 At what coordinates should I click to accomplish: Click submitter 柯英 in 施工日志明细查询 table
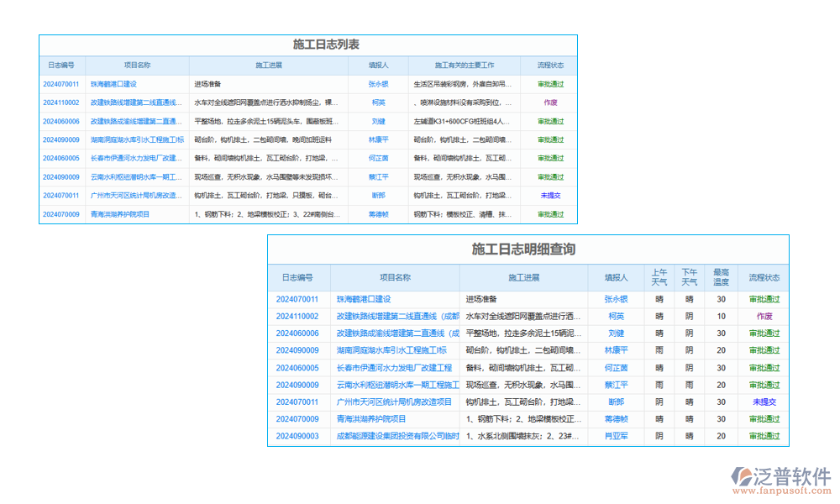616,317
